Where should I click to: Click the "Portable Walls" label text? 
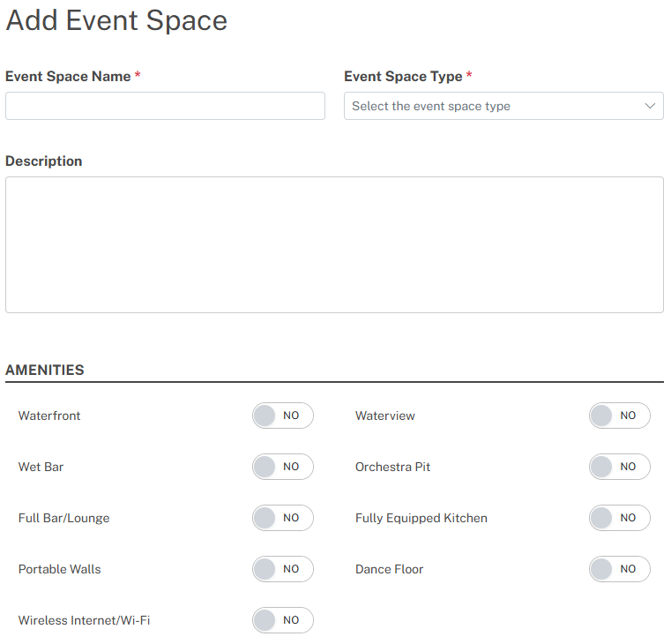[x=59, y=569]
